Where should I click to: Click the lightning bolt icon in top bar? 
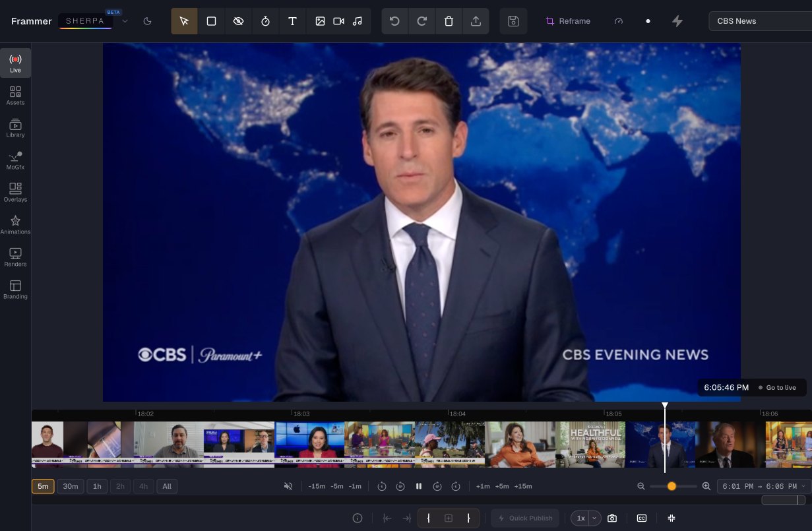(x=677, y=21)
